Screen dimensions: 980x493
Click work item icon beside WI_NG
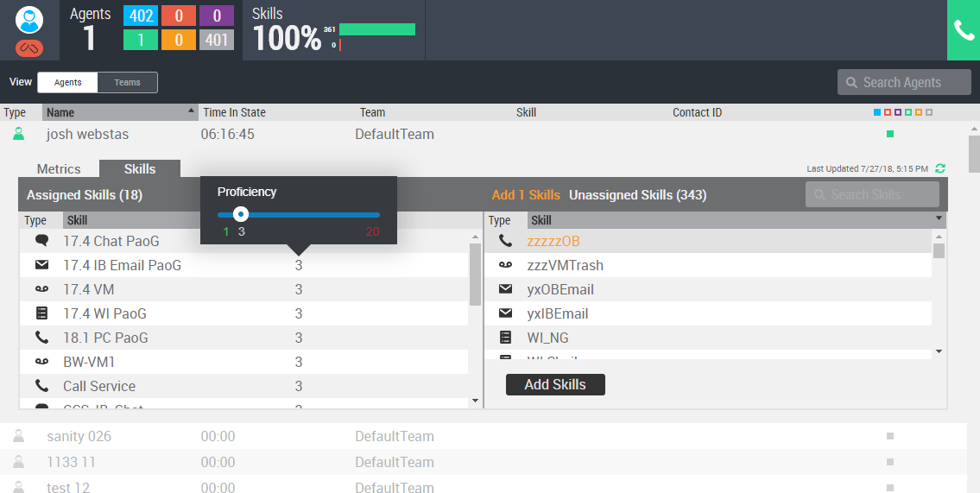tap(506, 338)
